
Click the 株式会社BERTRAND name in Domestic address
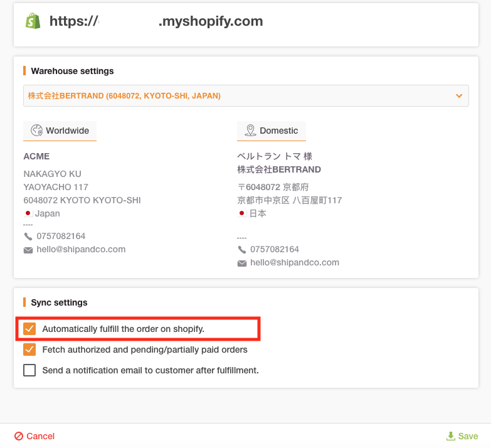click(x=279, y=169)
